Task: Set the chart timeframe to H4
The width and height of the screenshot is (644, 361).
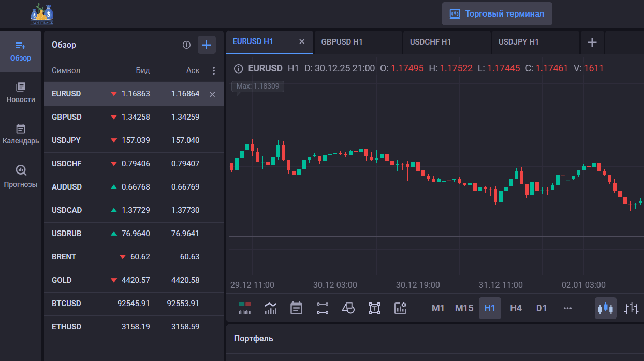Action: (x=516, y=308)
